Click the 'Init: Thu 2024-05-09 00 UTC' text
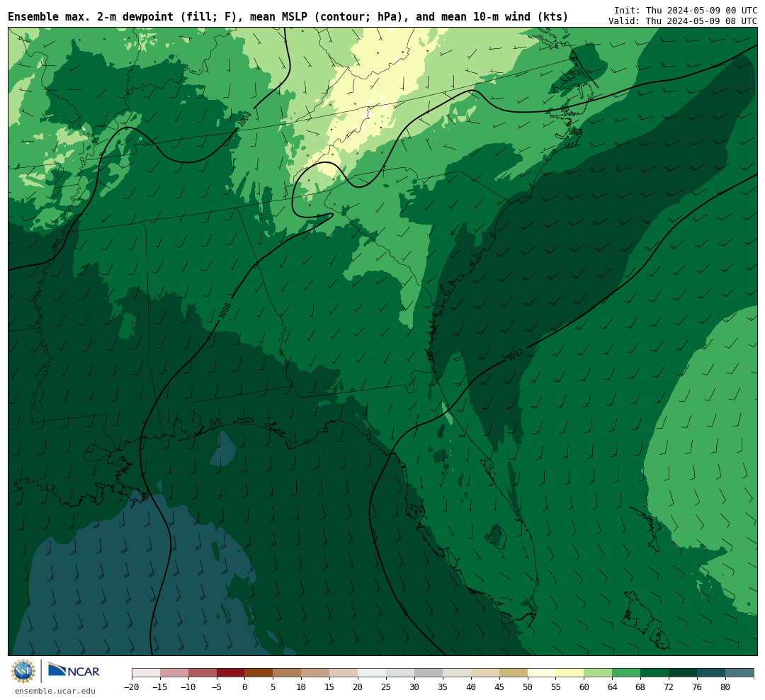 (x=686, y=10)
